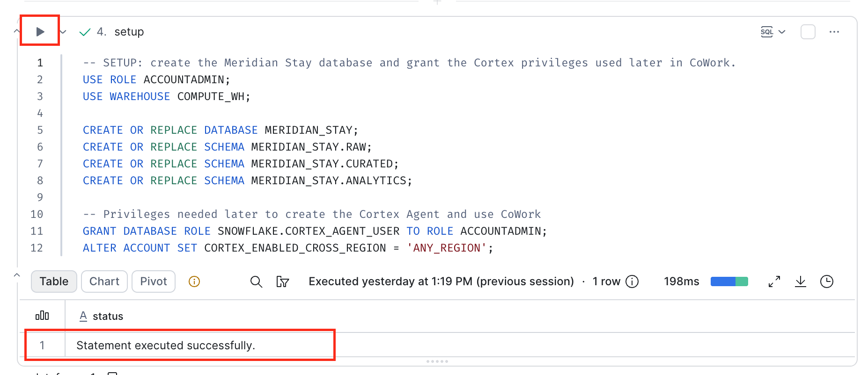Click the GRANT DATABASE ROLE line
This screenshot has width=868, height=375.
pyautogui.click(x=315, y=231)
